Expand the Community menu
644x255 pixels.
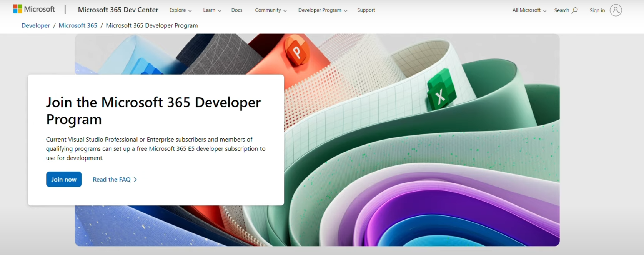tap(271, 10)
